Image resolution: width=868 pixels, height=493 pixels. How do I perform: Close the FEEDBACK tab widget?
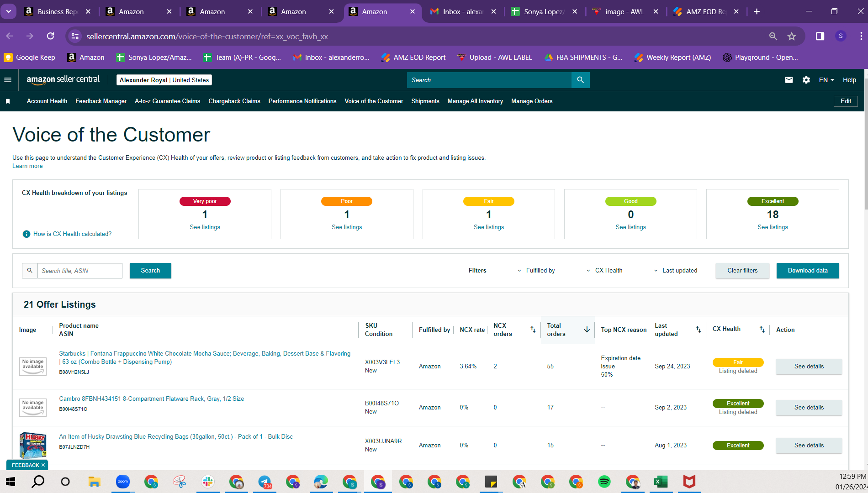click(43, 465)
